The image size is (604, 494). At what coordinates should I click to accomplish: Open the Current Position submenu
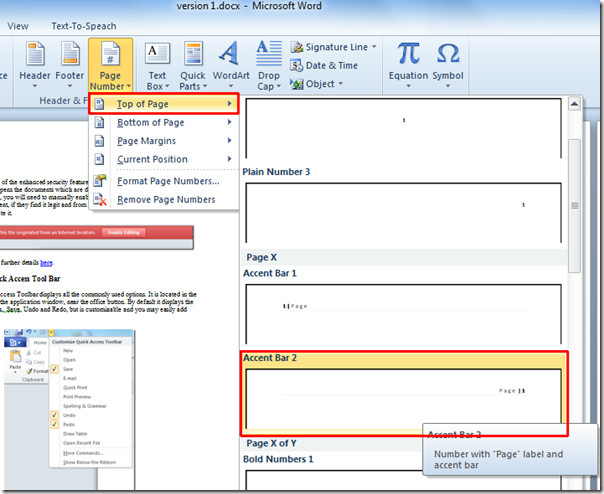coord(164,159)
